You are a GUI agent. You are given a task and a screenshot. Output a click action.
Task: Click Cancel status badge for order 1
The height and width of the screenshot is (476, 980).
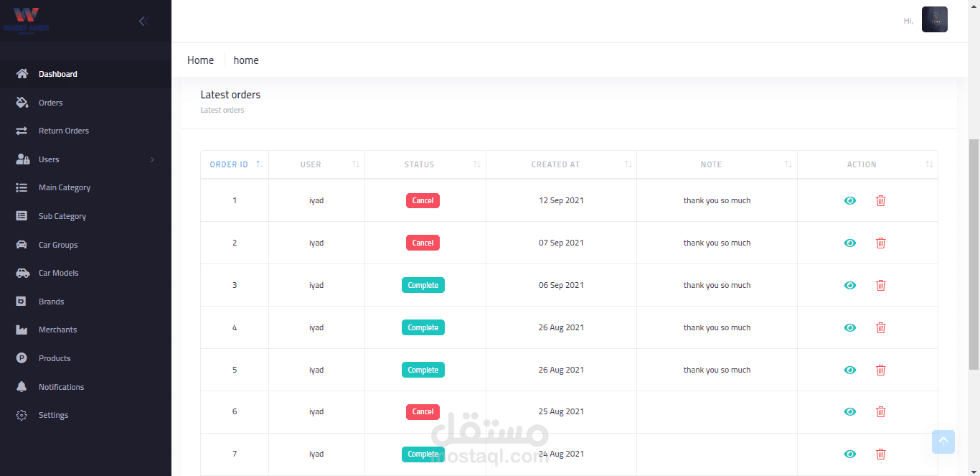tap(423, 200)
